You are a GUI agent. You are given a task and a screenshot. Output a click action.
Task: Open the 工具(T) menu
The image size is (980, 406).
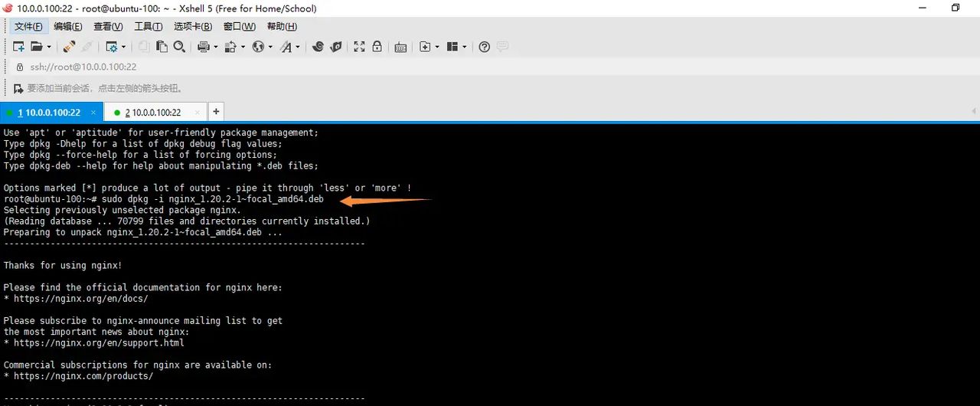point(148,27)
